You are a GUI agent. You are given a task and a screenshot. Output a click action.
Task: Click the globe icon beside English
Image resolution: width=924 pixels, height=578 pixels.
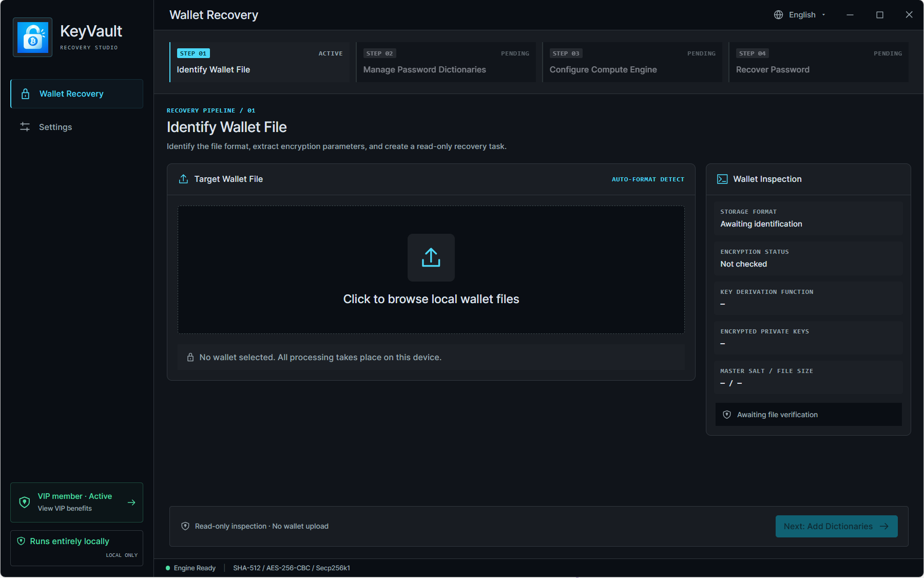[x=779, y=15]
